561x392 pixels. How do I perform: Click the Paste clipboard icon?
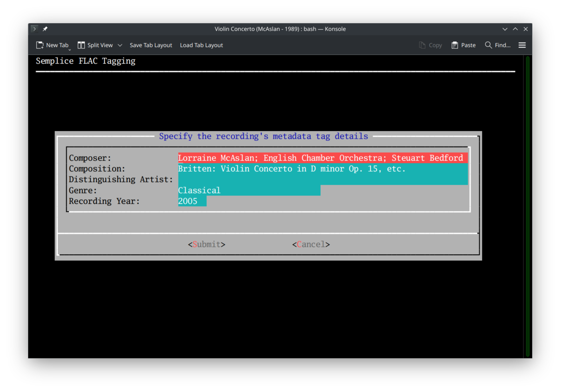click(x=455, y=45)
